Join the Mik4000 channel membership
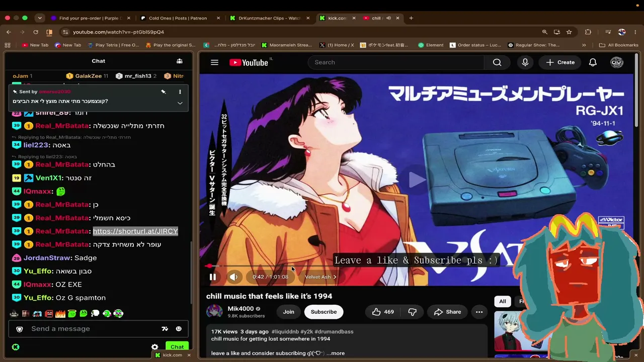 point(288,312)
